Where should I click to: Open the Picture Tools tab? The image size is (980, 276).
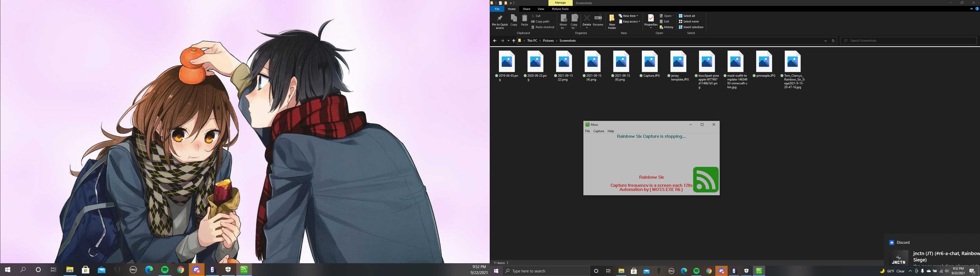560,9
